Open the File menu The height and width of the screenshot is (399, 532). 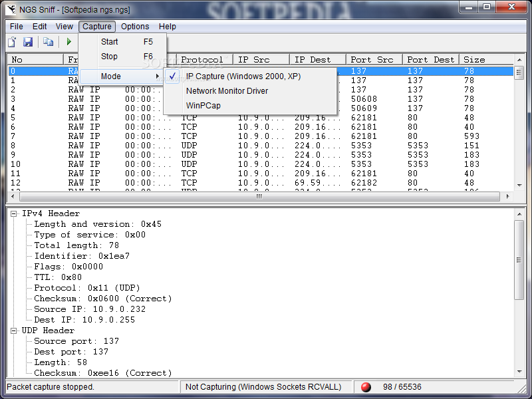click(x=16, y=27)
